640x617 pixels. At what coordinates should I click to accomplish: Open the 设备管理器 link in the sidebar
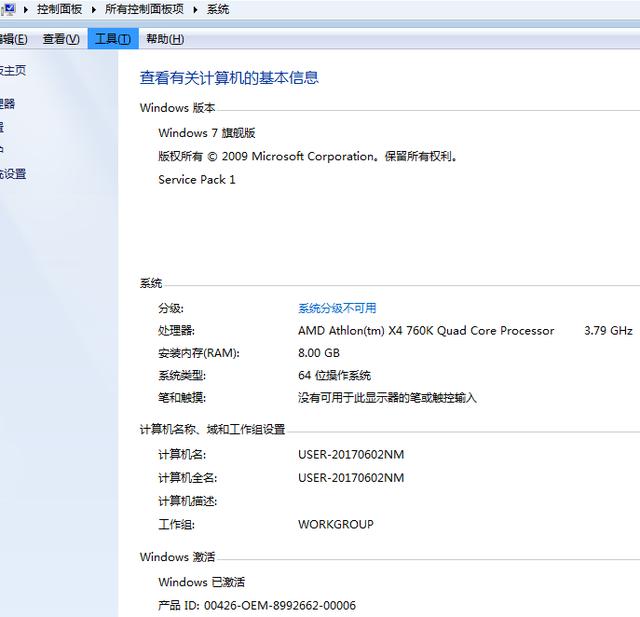pos(7,103)
